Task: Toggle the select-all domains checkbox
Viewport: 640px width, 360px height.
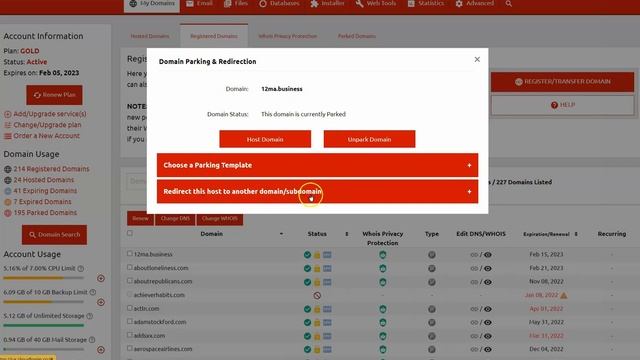Action: pos(130,233)
